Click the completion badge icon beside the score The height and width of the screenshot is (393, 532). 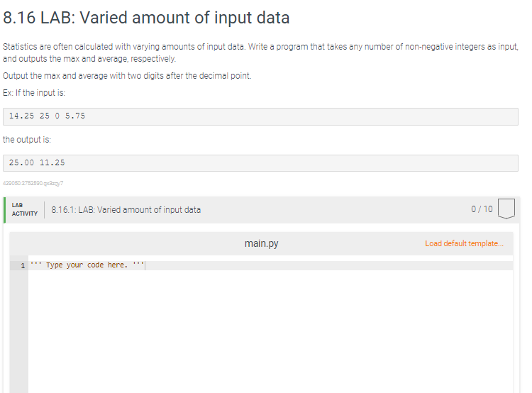[506, 209]
